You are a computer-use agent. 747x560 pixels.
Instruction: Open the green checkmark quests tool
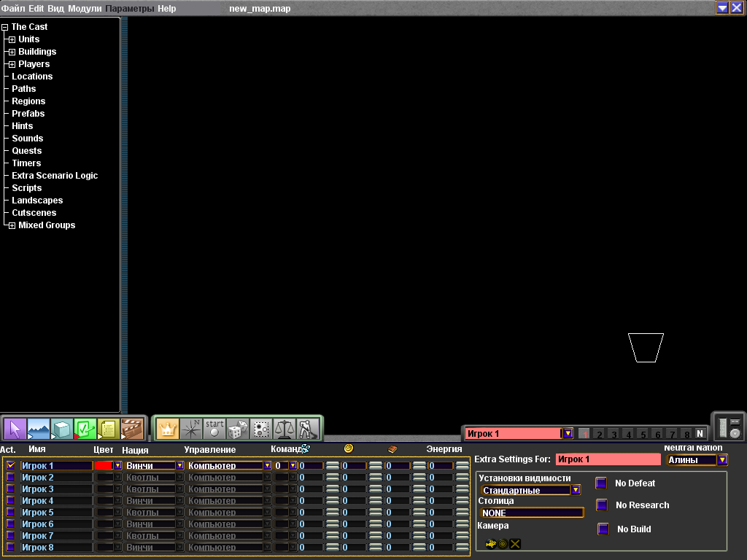[85, 429]
